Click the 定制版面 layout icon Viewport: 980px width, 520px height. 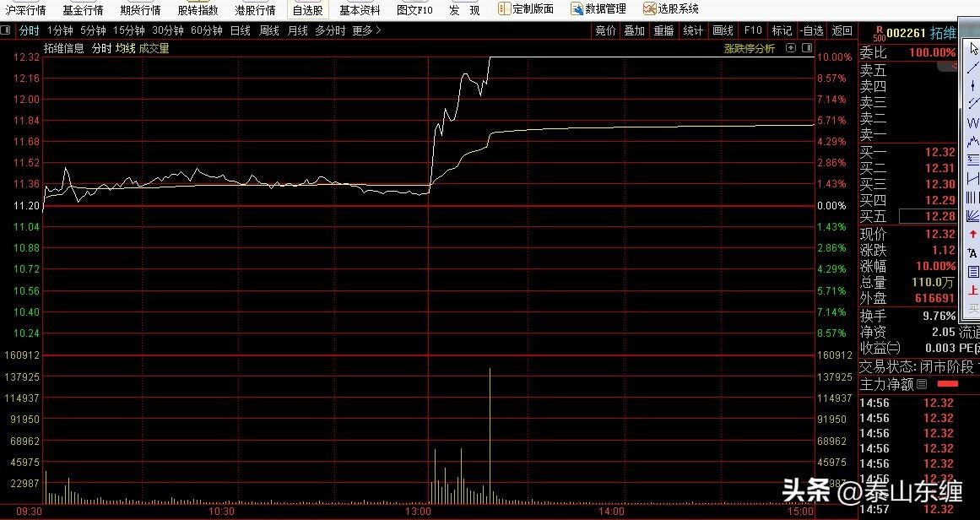pos(505,8)
